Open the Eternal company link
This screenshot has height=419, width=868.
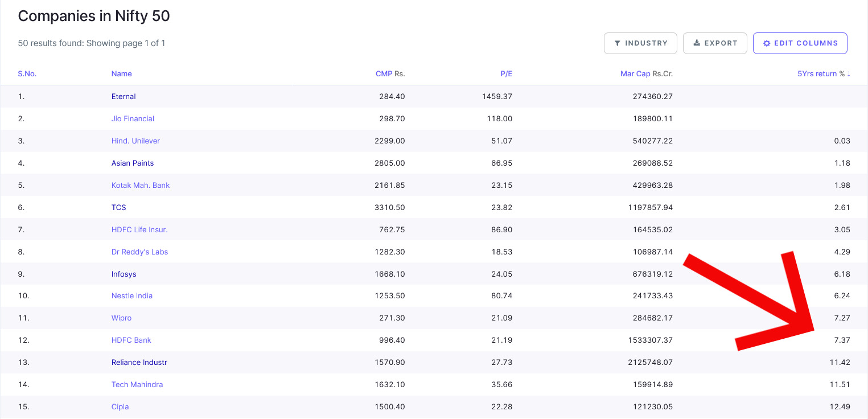[124, 97]
